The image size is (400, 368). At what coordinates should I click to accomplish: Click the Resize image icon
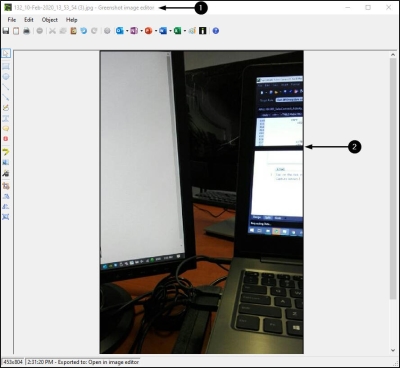(6, 217)
